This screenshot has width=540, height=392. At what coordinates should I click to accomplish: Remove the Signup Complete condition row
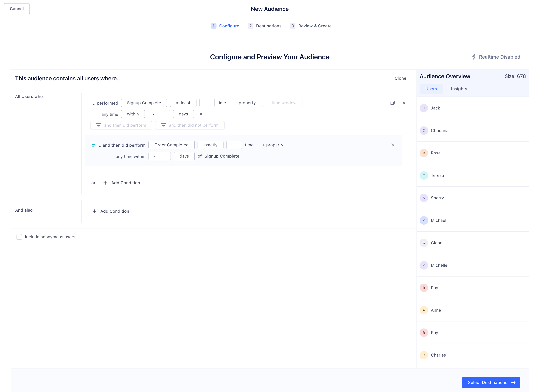[404, 103]
